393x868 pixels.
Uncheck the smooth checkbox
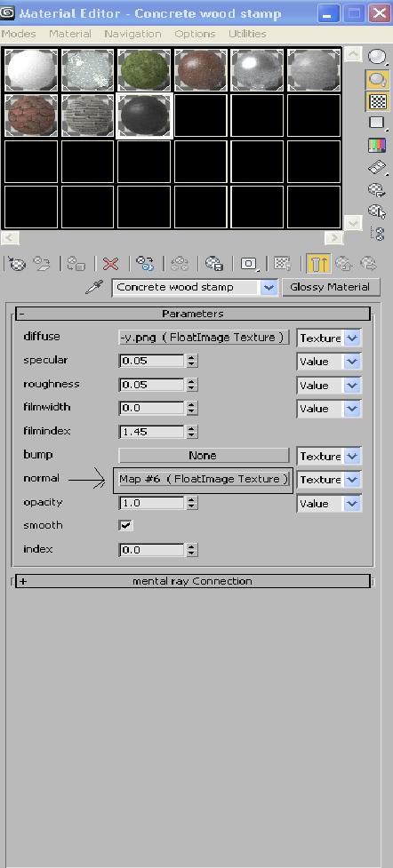point(126,525)
